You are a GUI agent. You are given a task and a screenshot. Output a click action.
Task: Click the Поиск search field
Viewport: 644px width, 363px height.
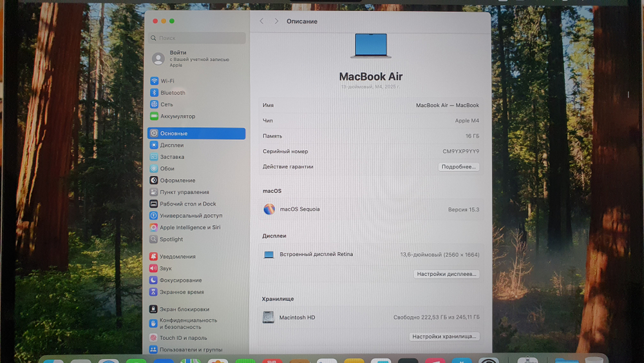(x=197, y=38)
